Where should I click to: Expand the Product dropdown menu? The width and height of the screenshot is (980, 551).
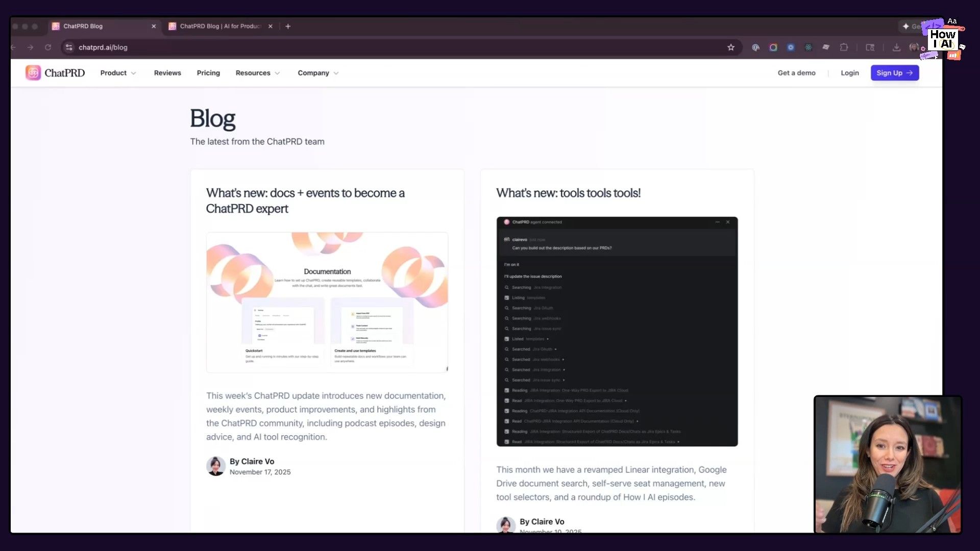point(118,73)
